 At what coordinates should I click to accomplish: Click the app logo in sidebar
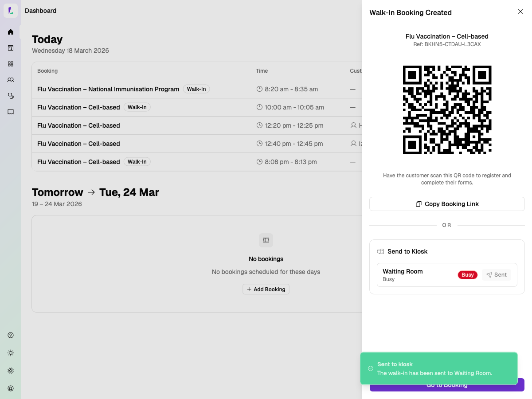(x=11, y=11)
